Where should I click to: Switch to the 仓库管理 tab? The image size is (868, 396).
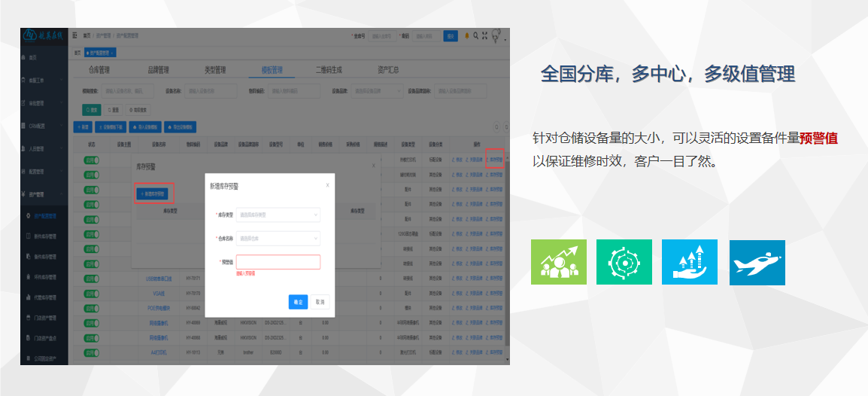99,70
